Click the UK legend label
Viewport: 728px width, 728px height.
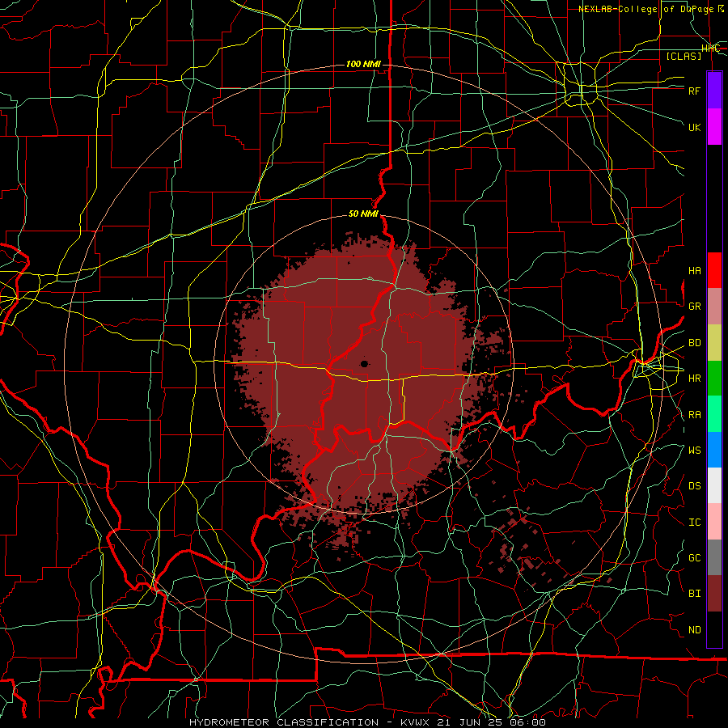695,127
